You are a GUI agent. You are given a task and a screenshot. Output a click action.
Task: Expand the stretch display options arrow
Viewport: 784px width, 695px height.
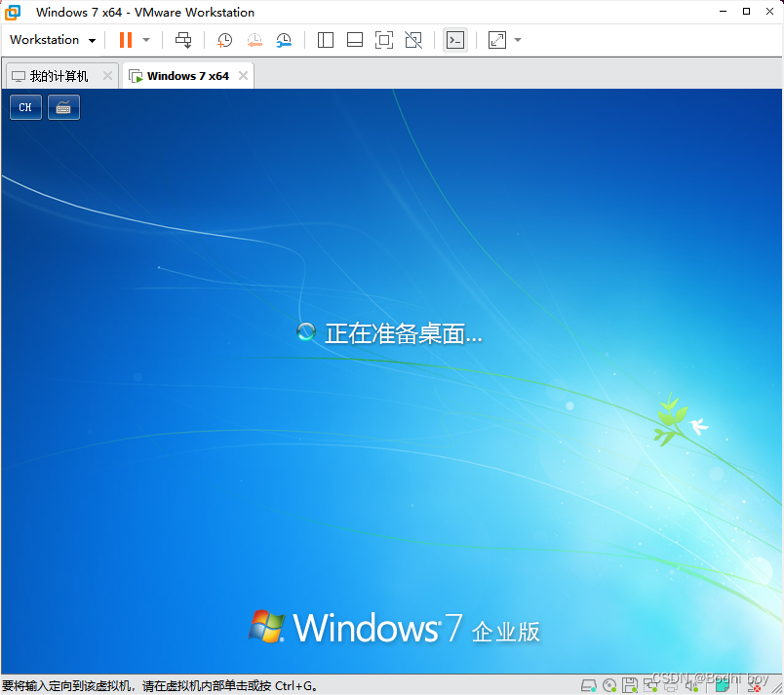pos(518,40)
